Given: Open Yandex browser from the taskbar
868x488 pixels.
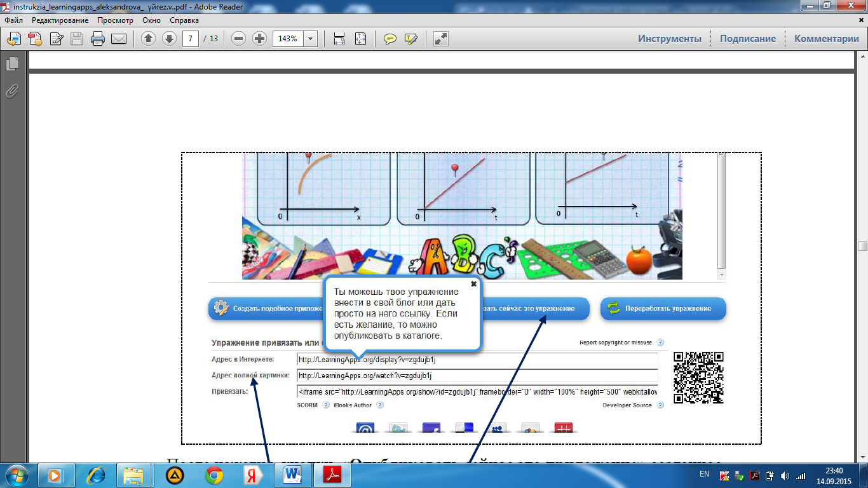Looking at the screenshot, I should tap(253, 475).
